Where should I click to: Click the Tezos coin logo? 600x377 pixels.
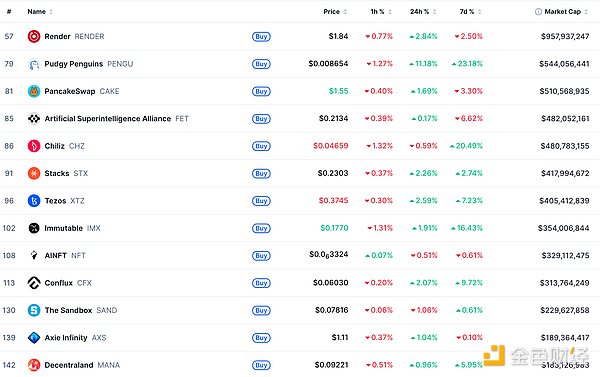coord(34,201)
